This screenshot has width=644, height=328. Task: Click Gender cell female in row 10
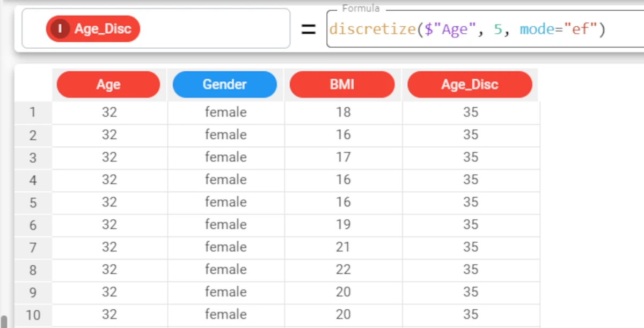coord(226,315)
